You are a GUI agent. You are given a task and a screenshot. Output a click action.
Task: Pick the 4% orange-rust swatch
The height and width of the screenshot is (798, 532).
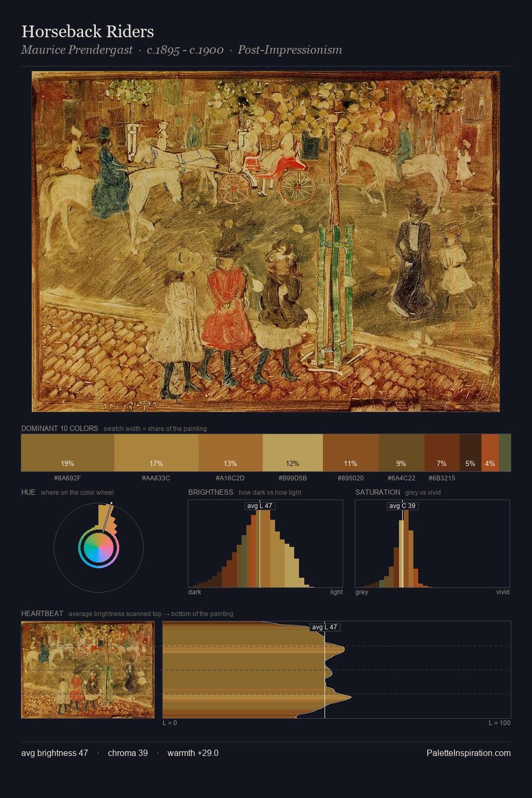click(x=490, y=453)
